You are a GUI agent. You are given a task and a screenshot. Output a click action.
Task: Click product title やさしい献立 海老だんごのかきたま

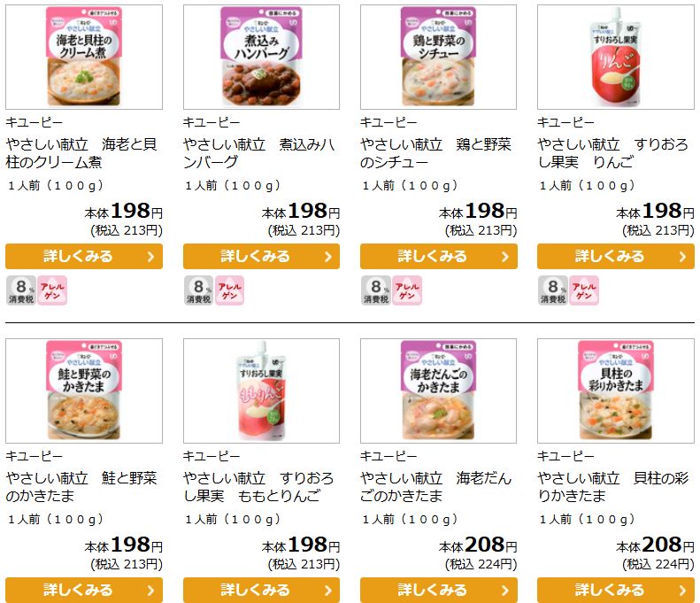(x=435, y=487)
